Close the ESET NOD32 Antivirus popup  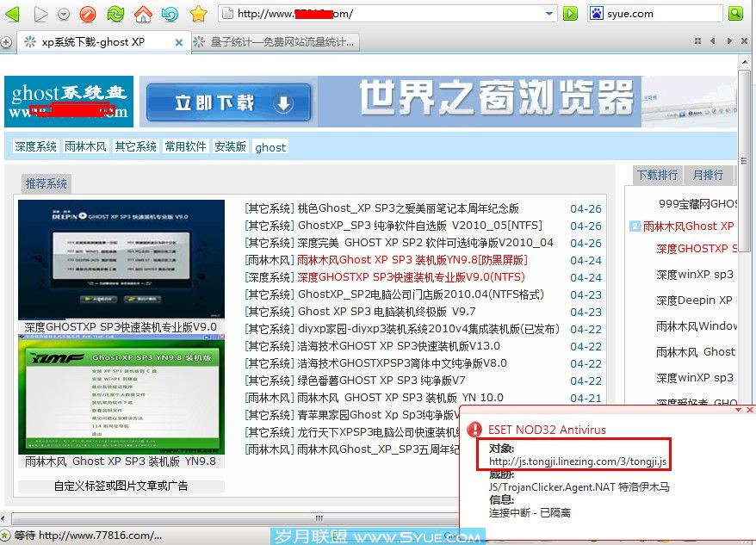(749, 410)
